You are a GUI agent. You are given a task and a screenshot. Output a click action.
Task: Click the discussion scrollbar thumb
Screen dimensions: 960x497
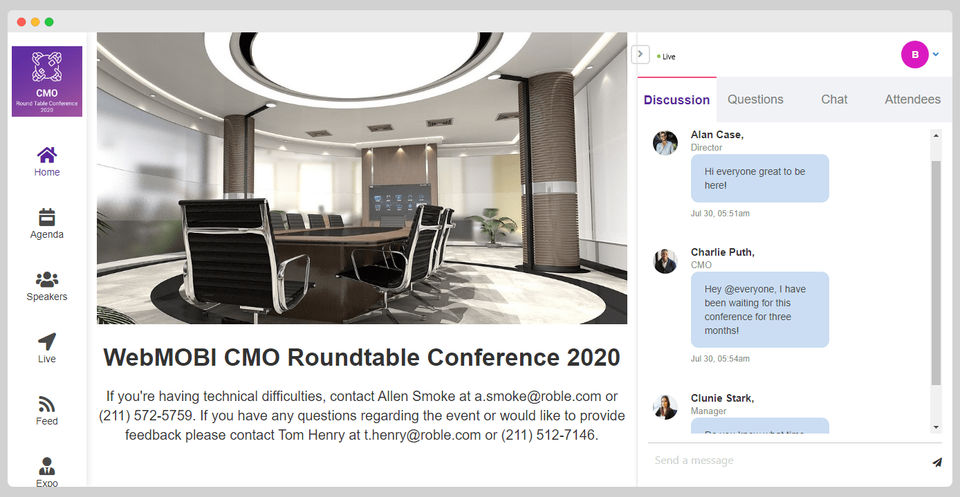coord(936,273)
